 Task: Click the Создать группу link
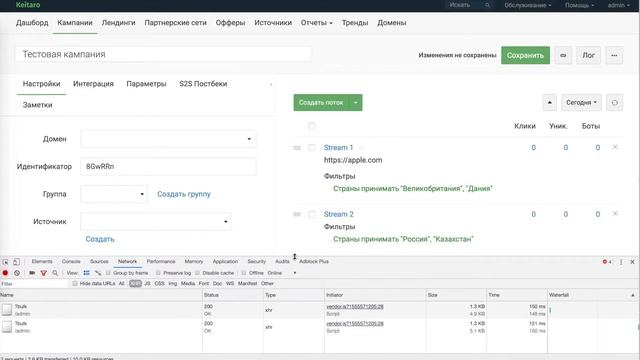pos(184,194)
